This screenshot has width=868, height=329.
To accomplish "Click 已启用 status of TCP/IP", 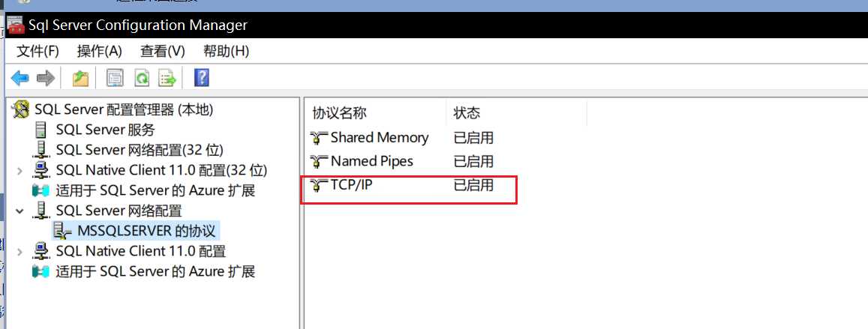I will tap(473, 185).
